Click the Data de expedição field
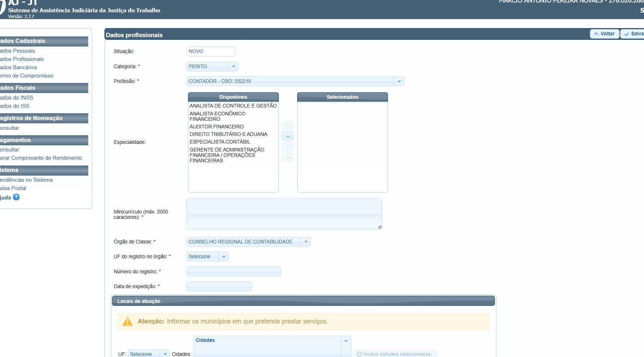Screen dimensions: 644x357 point(219,286)
